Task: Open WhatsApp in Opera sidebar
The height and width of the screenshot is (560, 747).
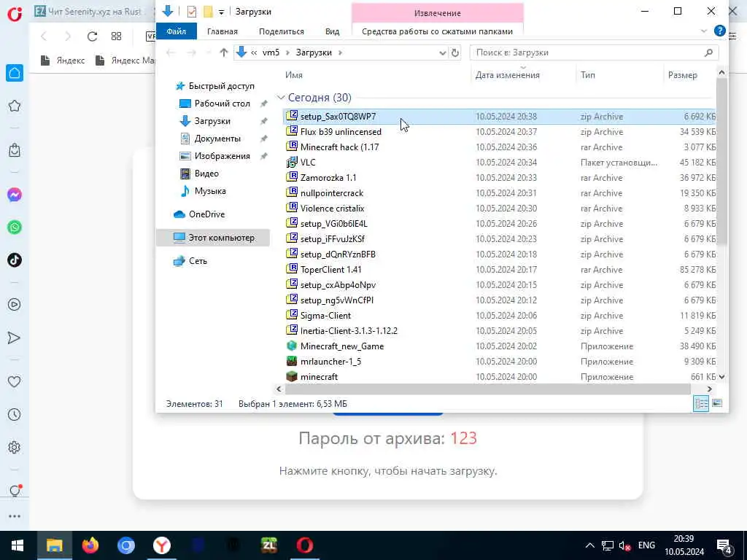Action: [x=15, y=227]
